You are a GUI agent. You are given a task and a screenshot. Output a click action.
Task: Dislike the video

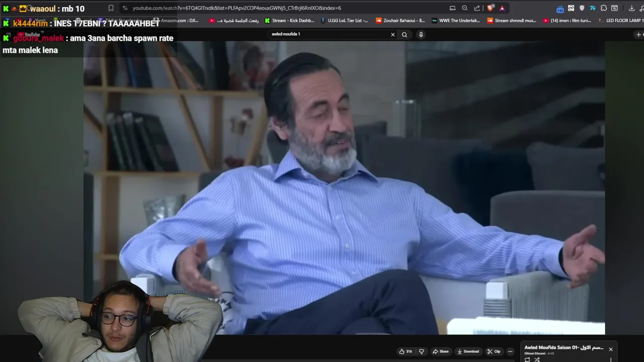[422, 351]
